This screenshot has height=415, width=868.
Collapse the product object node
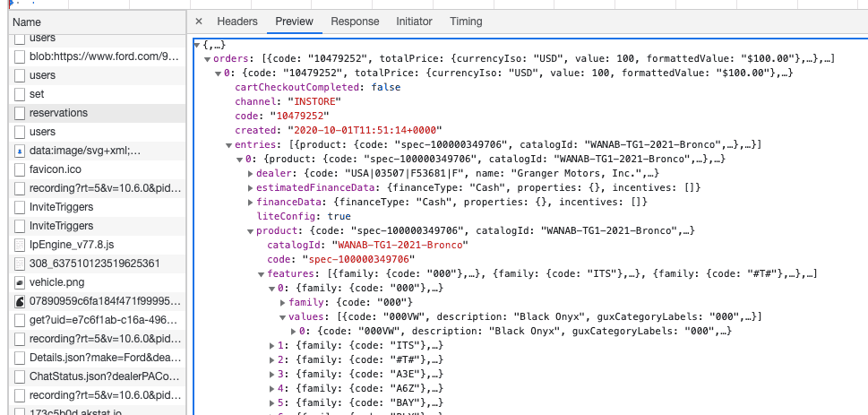[250, 231]
